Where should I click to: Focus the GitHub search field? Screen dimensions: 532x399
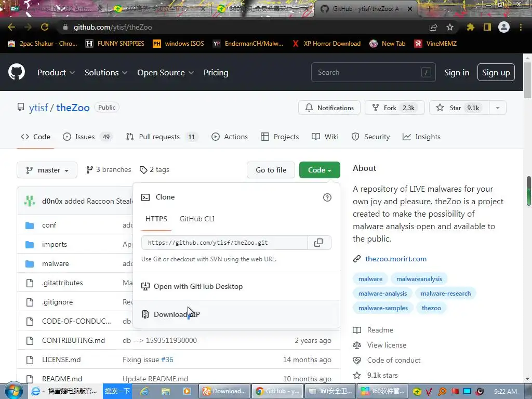click(x=373, y=72)
